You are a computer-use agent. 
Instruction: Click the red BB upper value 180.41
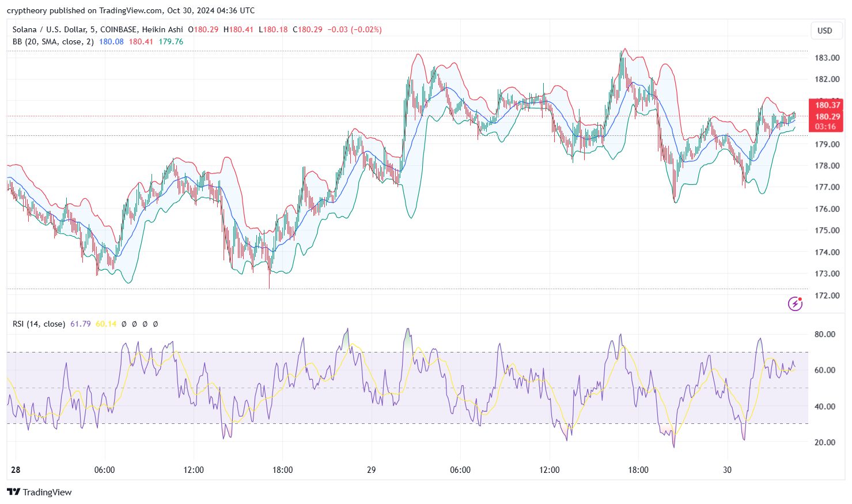(141, 41)
